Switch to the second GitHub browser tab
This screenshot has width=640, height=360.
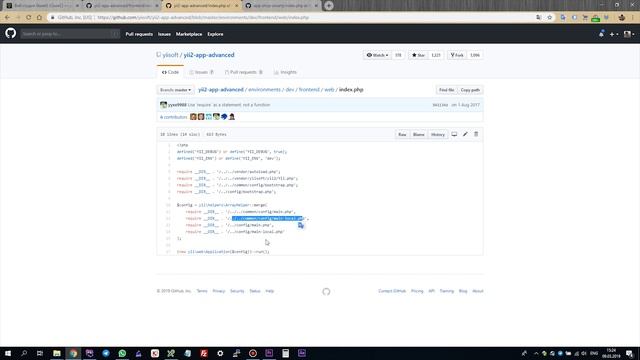(x=122, y=6)
